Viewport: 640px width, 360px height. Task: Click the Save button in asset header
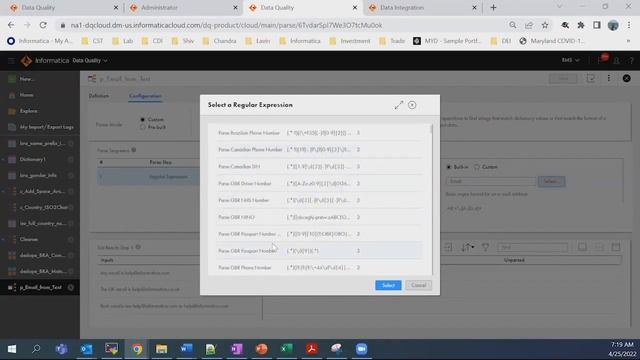(x=563, y=78)
